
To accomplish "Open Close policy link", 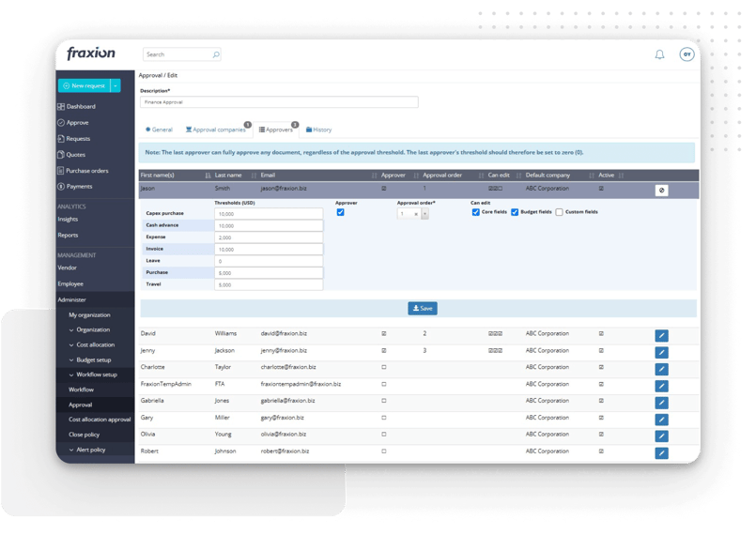I will tap(84, 435).
